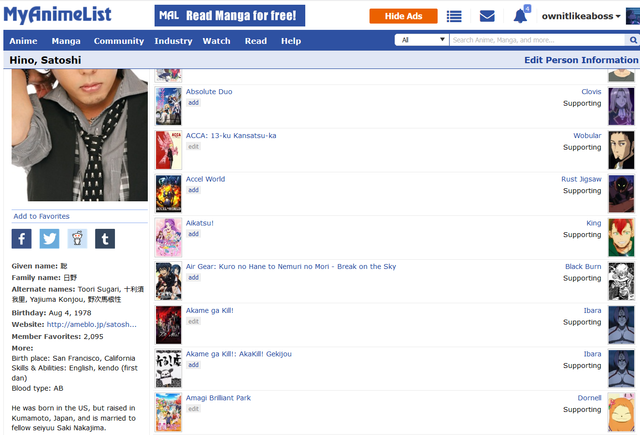Open Akame ga Kill!: AkaKill! Gekijou link
Screen dimensions: 640x435
(x=239, y=354)
